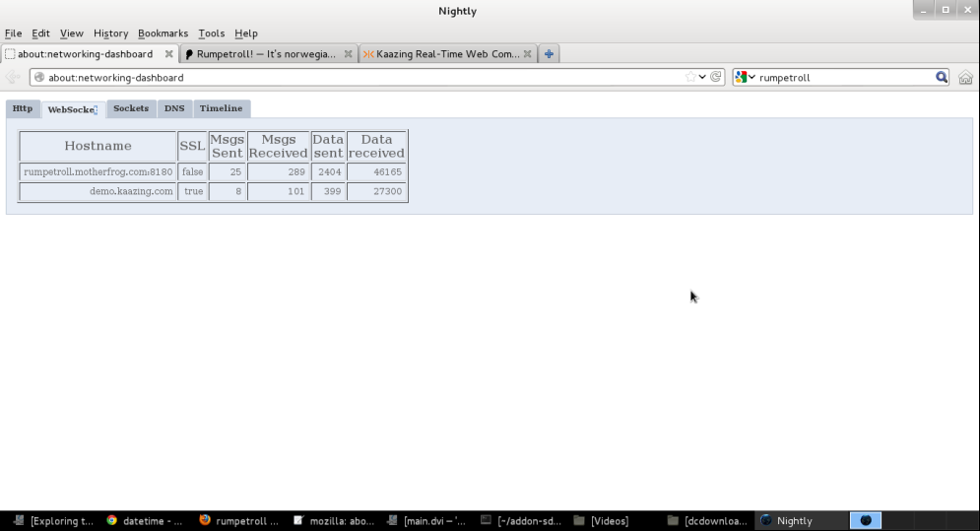Select the rumpetroll.motherfrog.com:8180 hostname cell
This screenshot has height=531, width=980.
click(98, 172)
